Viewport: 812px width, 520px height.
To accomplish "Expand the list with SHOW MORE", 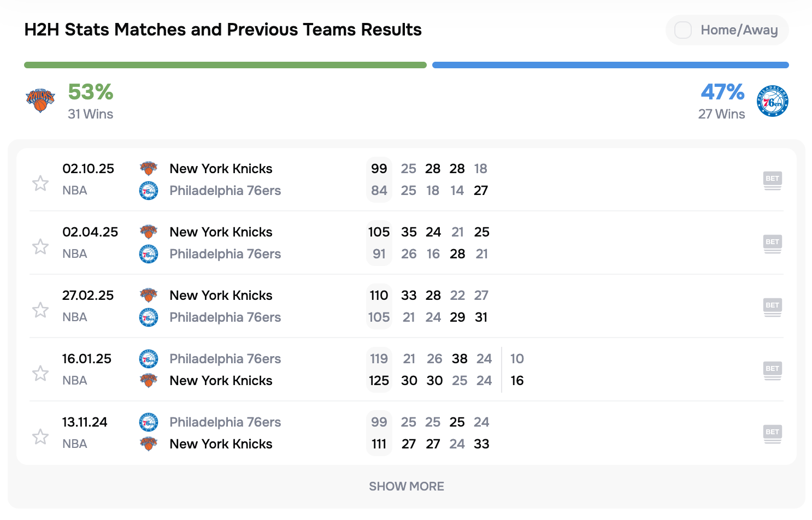I will pos(406,486).
